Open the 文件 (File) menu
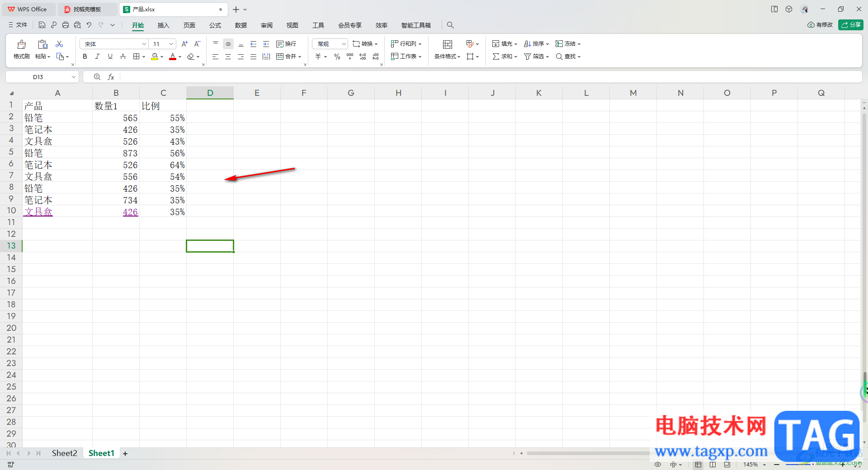Viewport: 868px width, 470px height. point(18,25)
